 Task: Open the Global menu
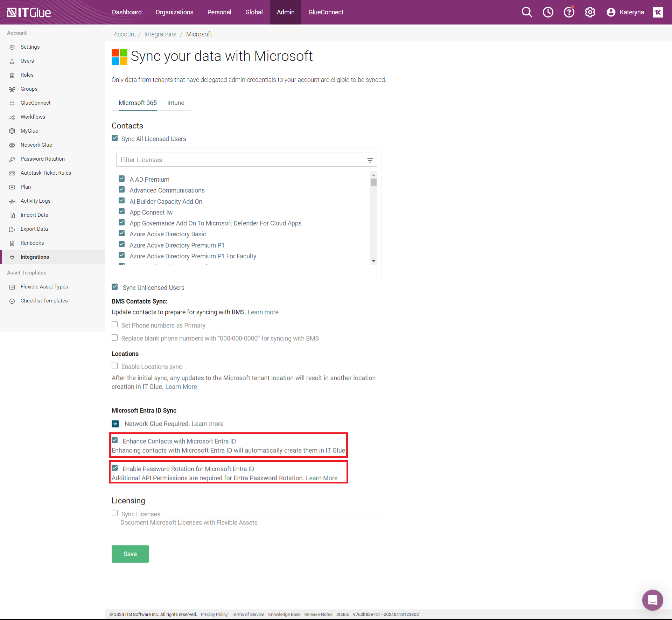click(x=254, y=12)
